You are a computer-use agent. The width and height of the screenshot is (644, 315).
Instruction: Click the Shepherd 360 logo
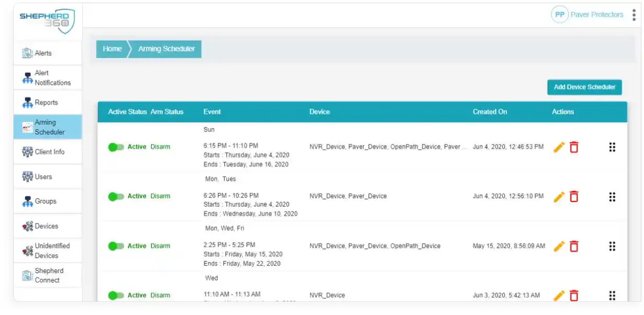(x=47, y=21)
